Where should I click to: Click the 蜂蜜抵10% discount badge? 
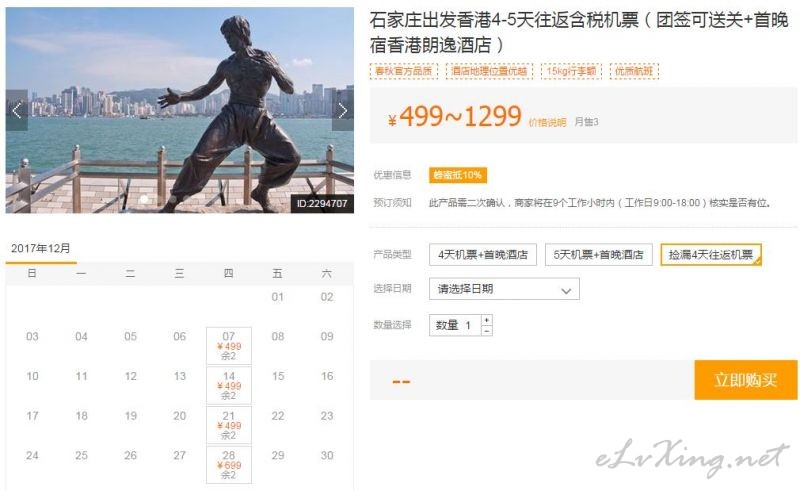pyautogui.click(x=458, y=175)
